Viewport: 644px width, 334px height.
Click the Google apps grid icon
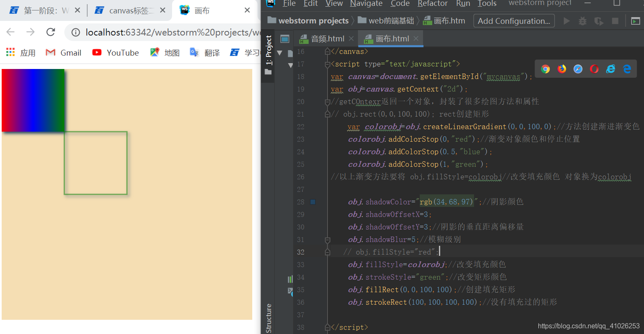click(x=10, y=52)
